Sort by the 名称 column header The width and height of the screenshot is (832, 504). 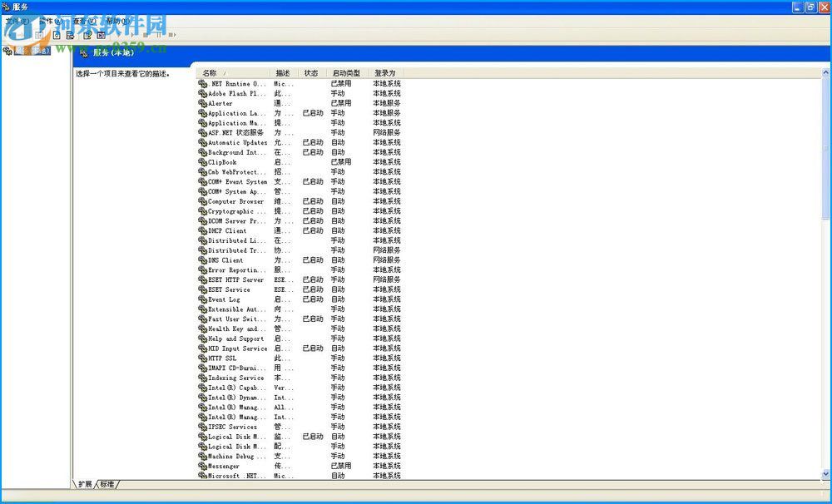234,73
